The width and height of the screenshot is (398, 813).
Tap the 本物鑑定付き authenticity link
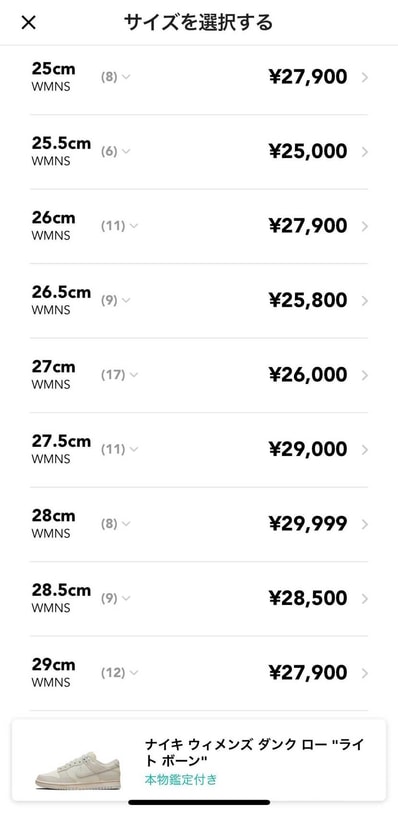[181, 779]
